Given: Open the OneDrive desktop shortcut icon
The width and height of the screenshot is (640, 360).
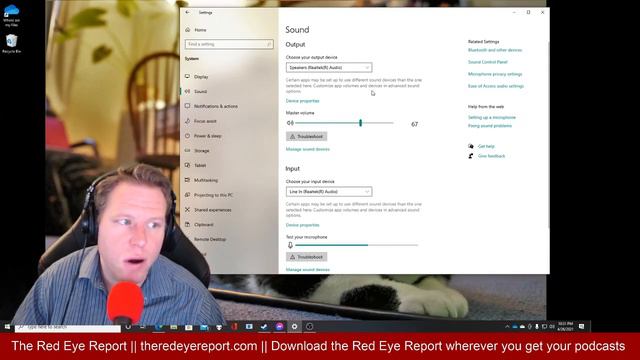Looking at the screenshot, I should tap(11, 15).
